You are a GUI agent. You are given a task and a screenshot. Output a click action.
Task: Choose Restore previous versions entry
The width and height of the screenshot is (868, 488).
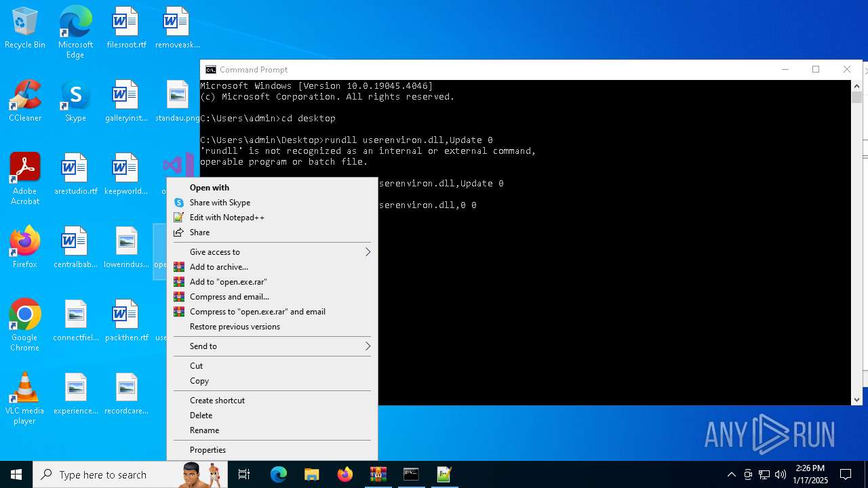(272, 327)
